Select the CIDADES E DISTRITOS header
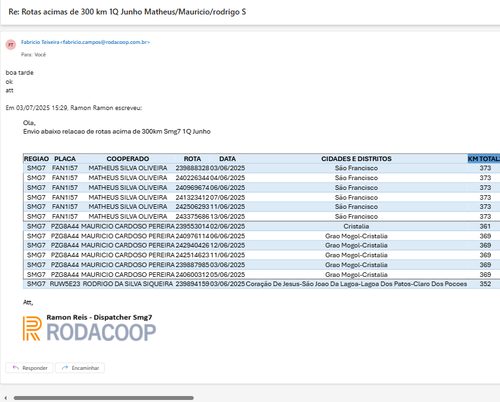The image size is (500, 402). [356, 159]
